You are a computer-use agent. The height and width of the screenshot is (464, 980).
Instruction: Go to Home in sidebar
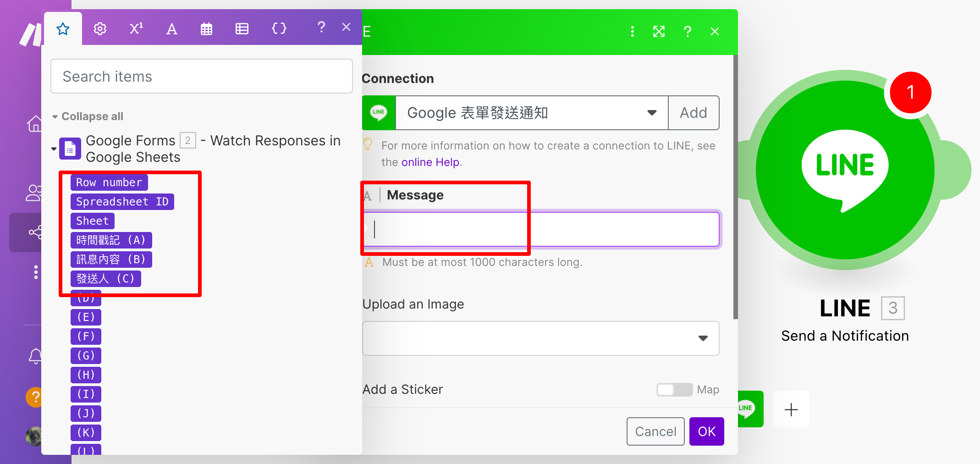[x=34, y=124]
